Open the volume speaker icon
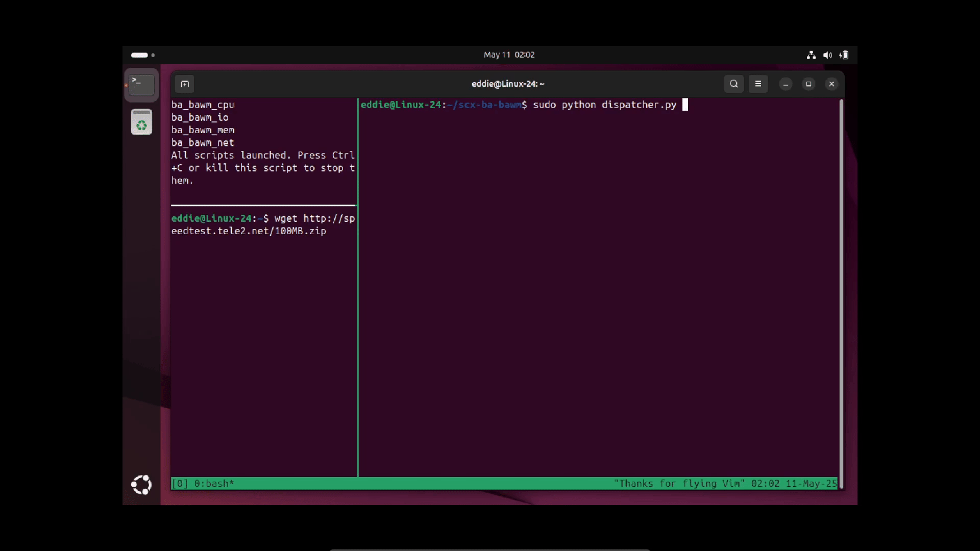Viewport: 980px width, 551px height. click(827, 55)
